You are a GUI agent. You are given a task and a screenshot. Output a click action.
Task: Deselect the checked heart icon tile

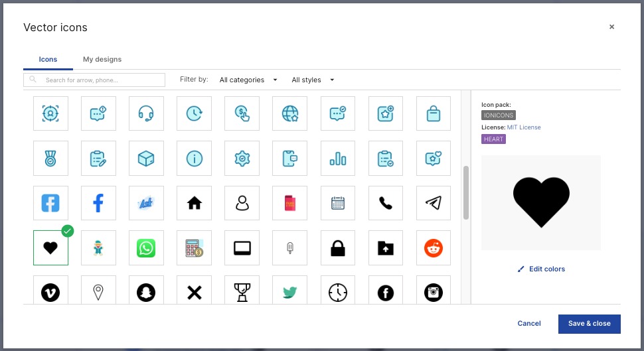(x=50, y=248)
